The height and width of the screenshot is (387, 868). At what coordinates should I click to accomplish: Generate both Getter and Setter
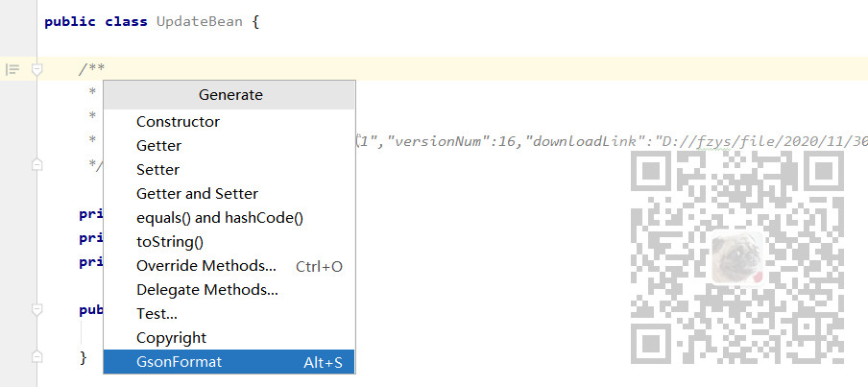click(197, 194)
